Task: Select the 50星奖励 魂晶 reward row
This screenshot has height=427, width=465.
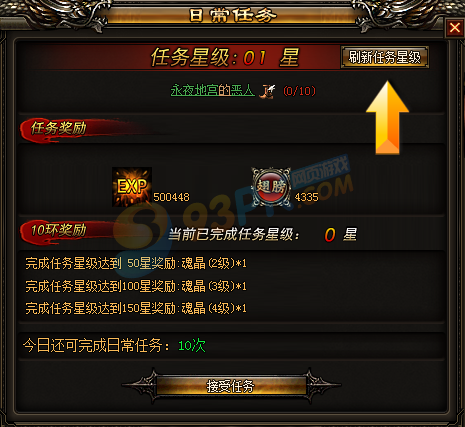Action: click(136, 263)
